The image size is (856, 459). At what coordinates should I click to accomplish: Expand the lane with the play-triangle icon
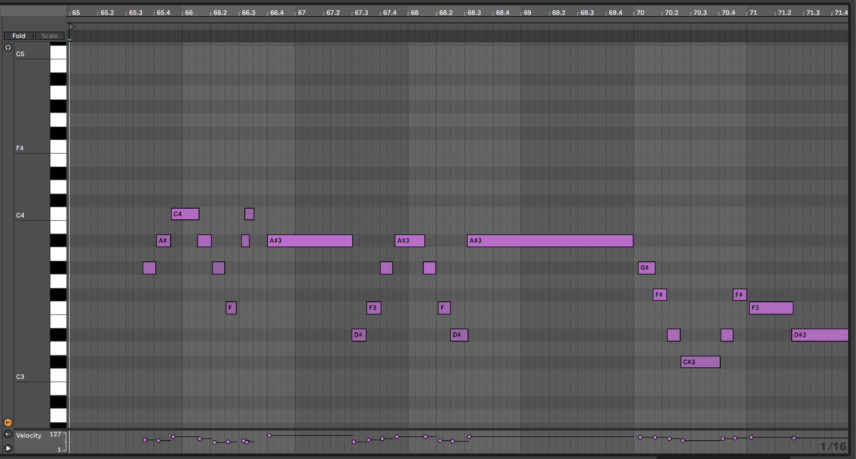pyautogui.click(x=8, y=448)
